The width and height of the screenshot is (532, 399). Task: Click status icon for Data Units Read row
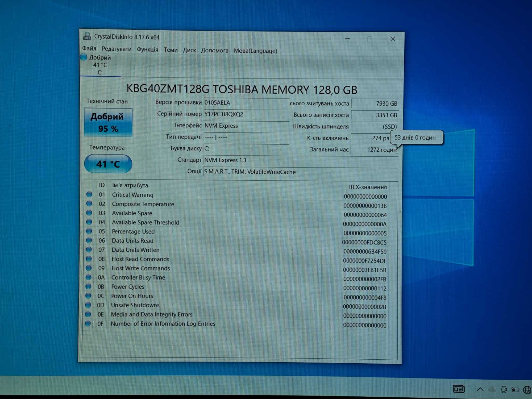(89, 240)
